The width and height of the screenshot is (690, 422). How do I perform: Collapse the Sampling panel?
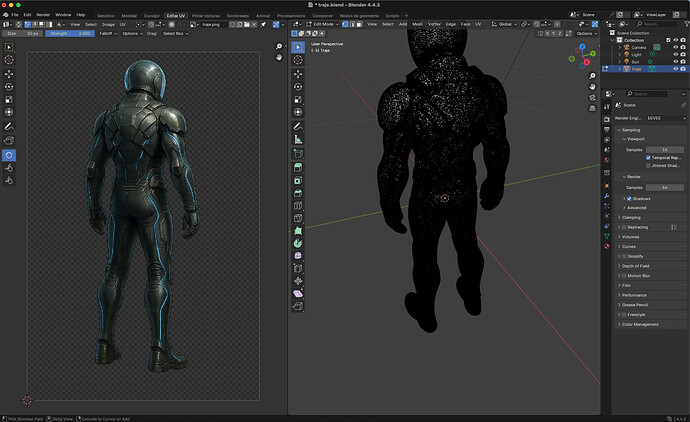click(629, 130)
